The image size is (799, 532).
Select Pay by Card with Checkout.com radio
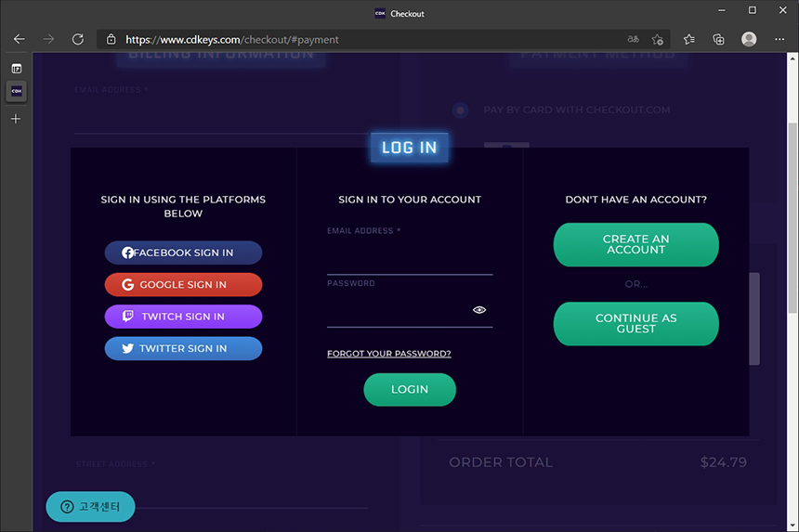(x=460, y=110)
